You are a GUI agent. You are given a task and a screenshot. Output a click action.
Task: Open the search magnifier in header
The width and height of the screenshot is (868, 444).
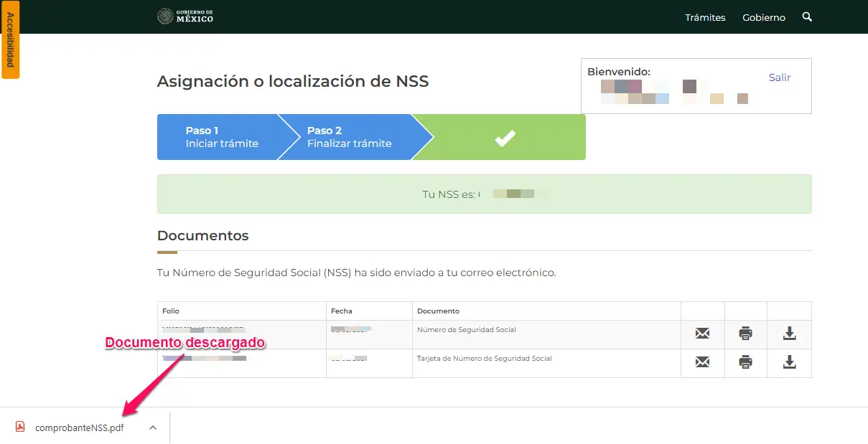(x=807, y=16)
